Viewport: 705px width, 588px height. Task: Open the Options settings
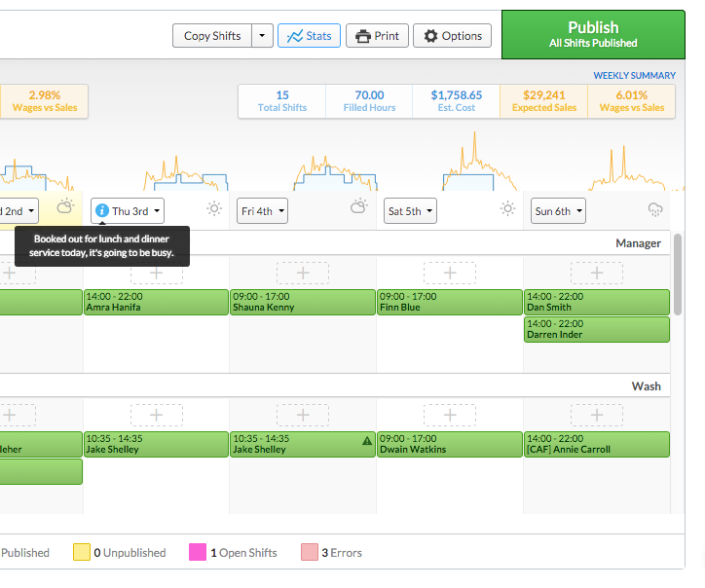point(452,36)
